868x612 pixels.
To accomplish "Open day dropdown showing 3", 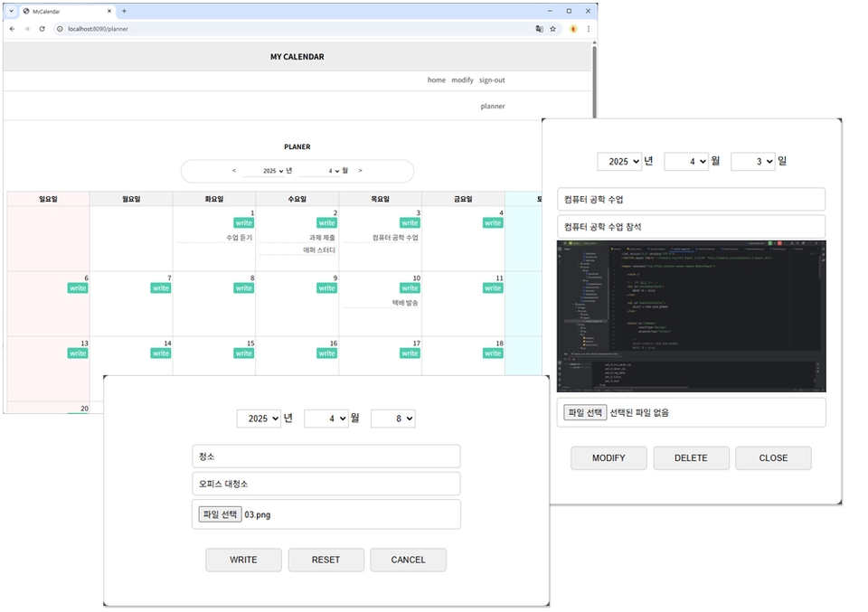I will point(753,162).
